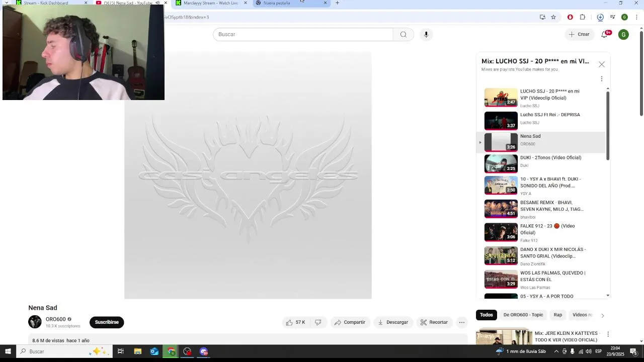Open Outlook from the taskbar
The width and height of the screenshot is (644, 362).
(154, 351)
